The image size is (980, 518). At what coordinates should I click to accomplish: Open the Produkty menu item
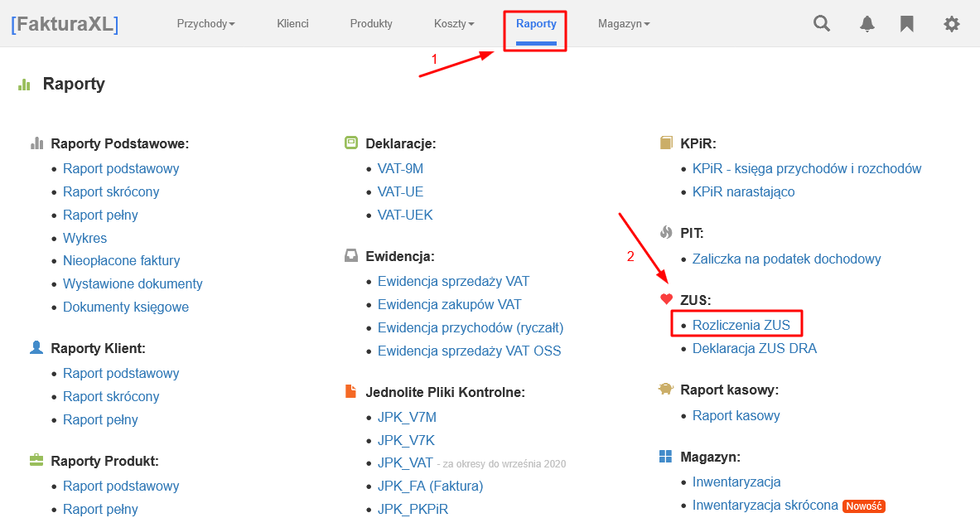[371, 24]
